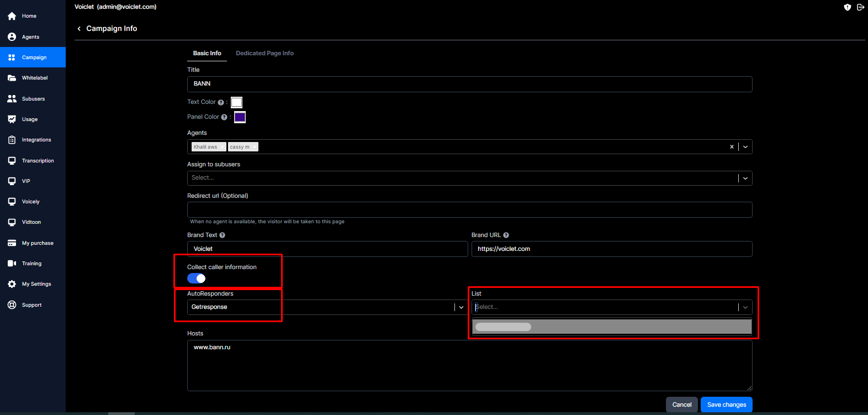This screenshot has height=415, width=868.
Task: Open the Panel Color swatch
Action: pyautogui.click(x=240, y=117)
